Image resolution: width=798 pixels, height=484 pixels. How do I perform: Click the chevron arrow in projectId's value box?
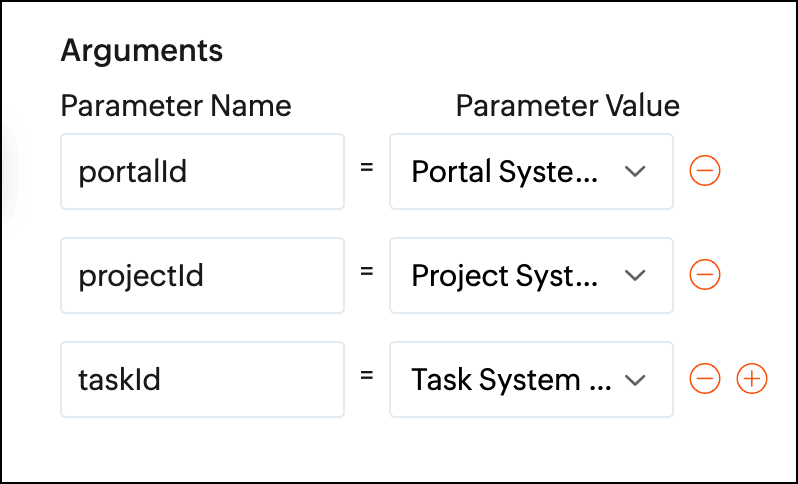(635, 275)
